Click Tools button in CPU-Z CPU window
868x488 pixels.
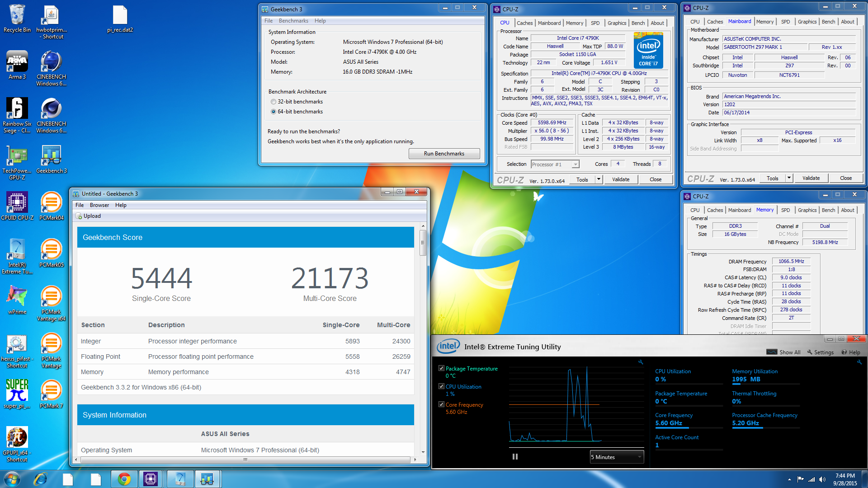point(582,179)
